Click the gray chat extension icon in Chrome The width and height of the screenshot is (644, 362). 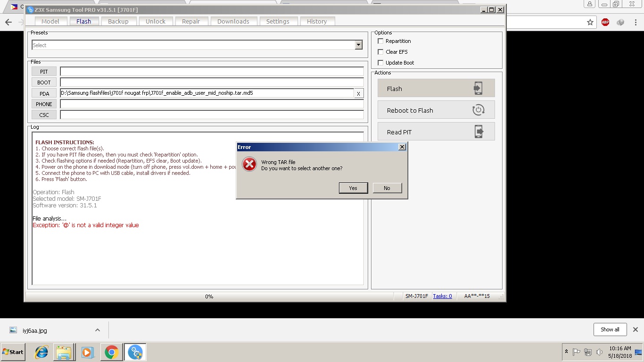[620, 22]
